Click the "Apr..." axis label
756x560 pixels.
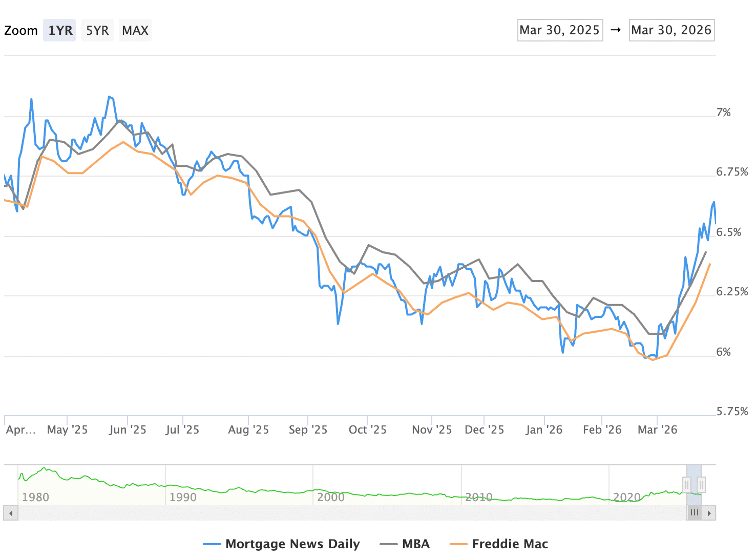click(21, 429)
